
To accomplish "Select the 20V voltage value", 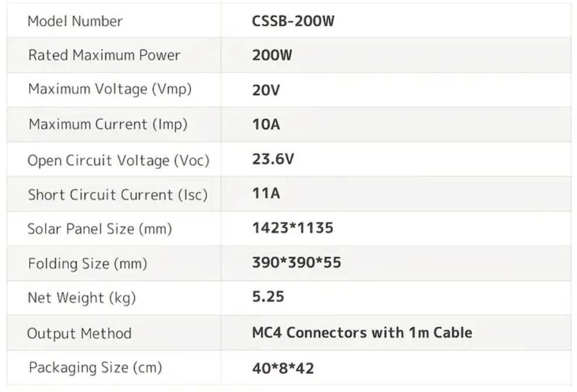I will (266, 89).
